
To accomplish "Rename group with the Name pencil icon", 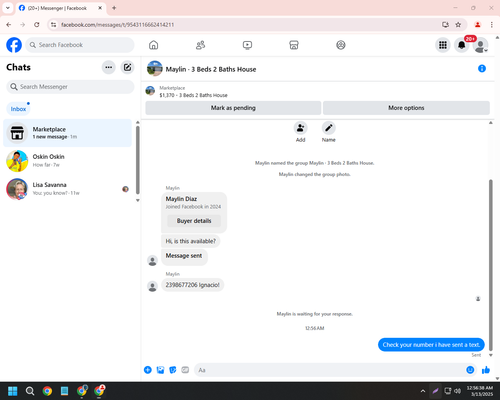I will coord(329,128).
